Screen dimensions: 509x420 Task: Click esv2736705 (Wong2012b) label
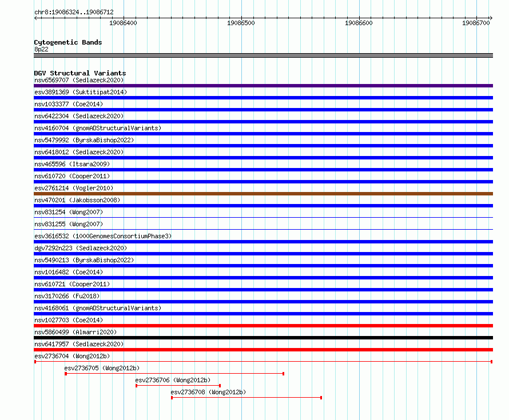[x=102, y=368]
